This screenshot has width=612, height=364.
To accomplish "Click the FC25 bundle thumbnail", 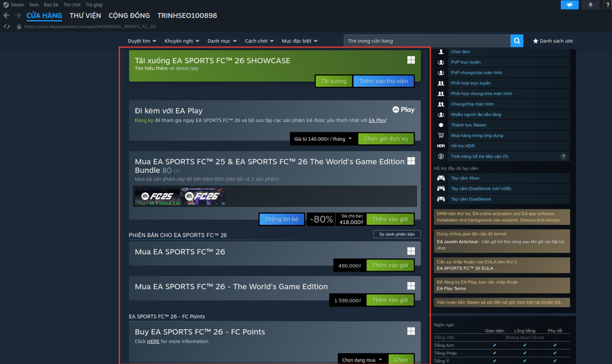I will click(x=157, y=197).
